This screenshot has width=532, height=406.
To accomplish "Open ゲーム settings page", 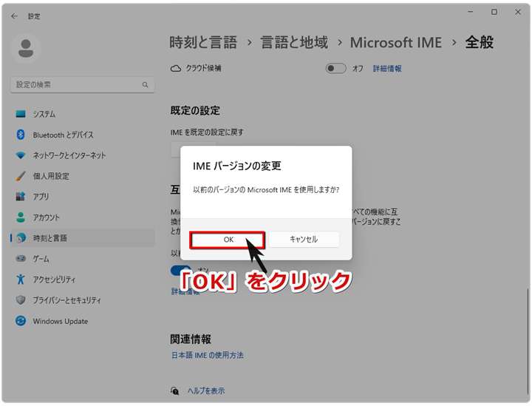I will (83, 259).
